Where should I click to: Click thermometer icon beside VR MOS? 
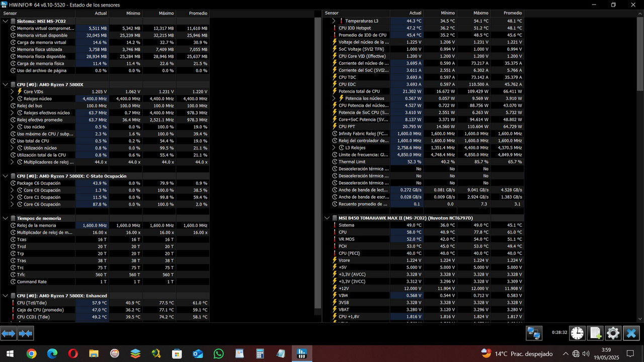pyautogui.click(x=335, y=239)
